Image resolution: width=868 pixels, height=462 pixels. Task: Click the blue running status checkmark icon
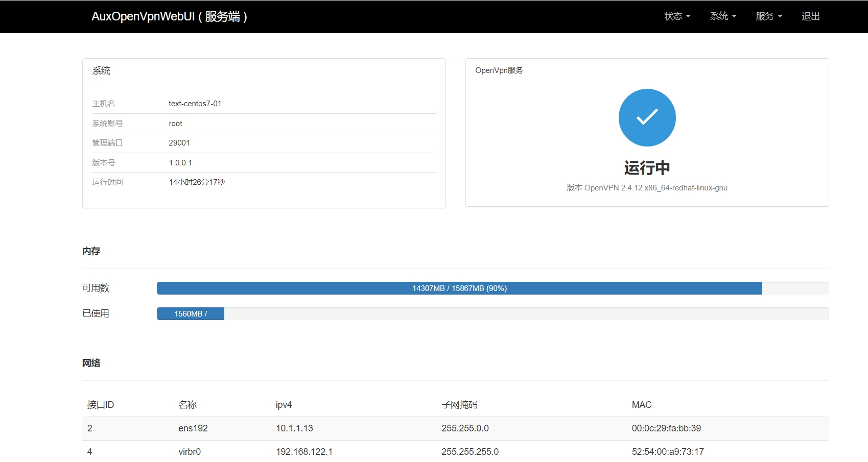647,117
